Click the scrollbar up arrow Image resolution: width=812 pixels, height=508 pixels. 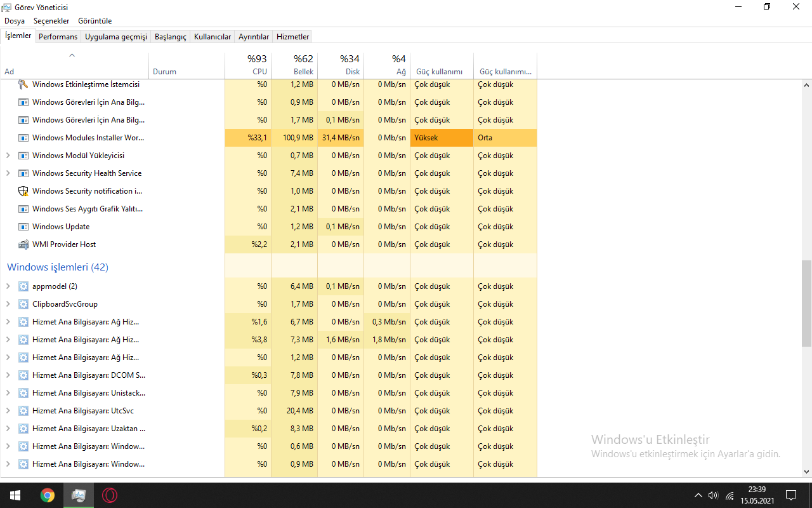pos(806,84)
